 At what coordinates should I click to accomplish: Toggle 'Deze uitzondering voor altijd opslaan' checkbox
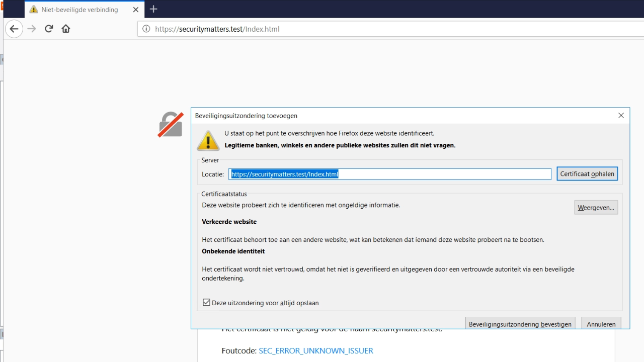[x=206, y=303]
